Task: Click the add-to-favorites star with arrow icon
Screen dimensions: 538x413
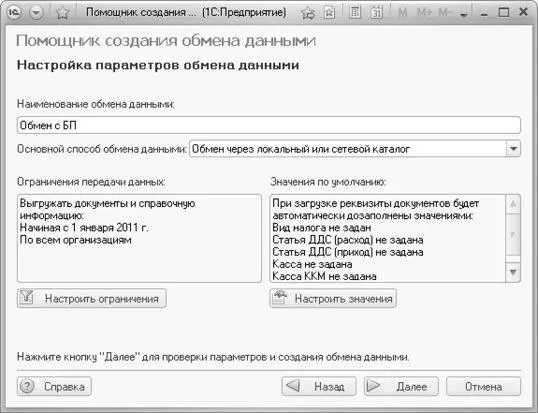Action: pyautogui.click(x=308, y=13)
